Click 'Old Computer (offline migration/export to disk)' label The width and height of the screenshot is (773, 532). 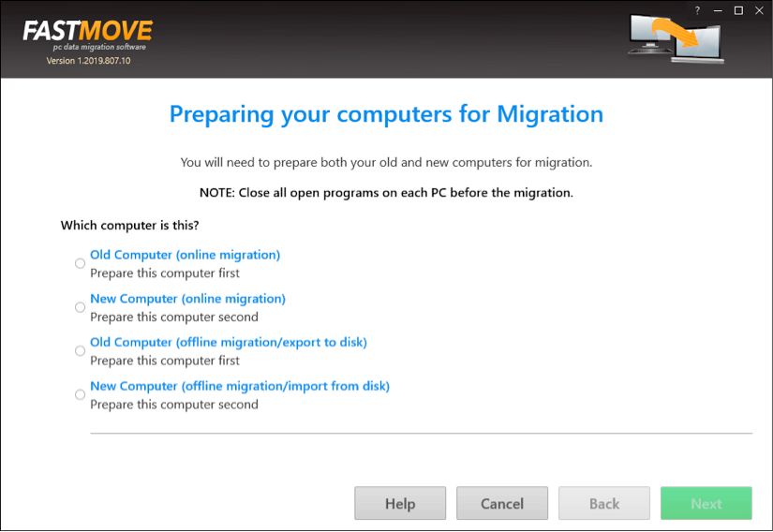[229, 342]
